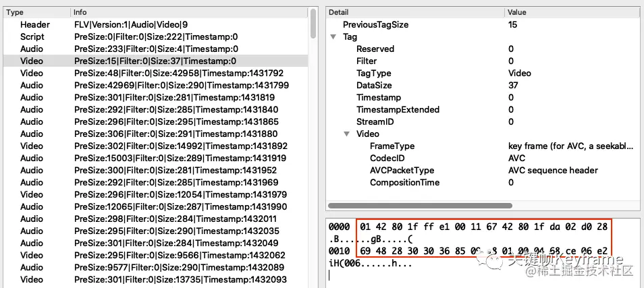Select the Header row FLV|Version:1|Audio|Video|9
644x288 pixels.
pos(156,24)
